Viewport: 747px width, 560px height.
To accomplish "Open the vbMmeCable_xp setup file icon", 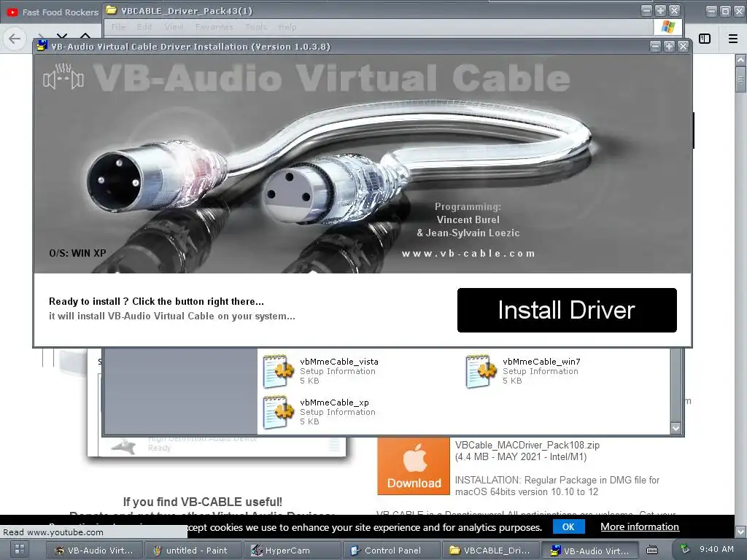I will pos(278,412).
